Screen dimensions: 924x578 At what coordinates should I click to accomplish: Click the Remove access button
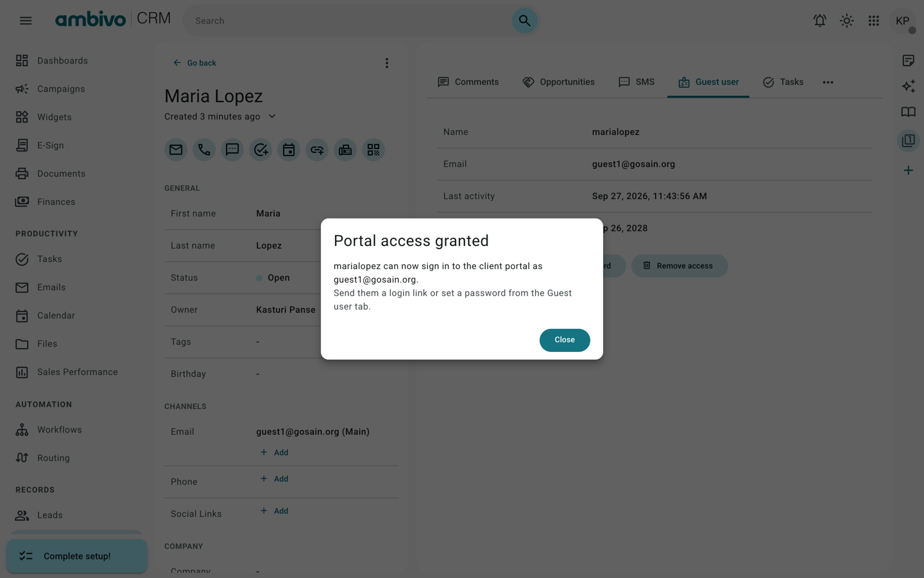click(680, 266)
